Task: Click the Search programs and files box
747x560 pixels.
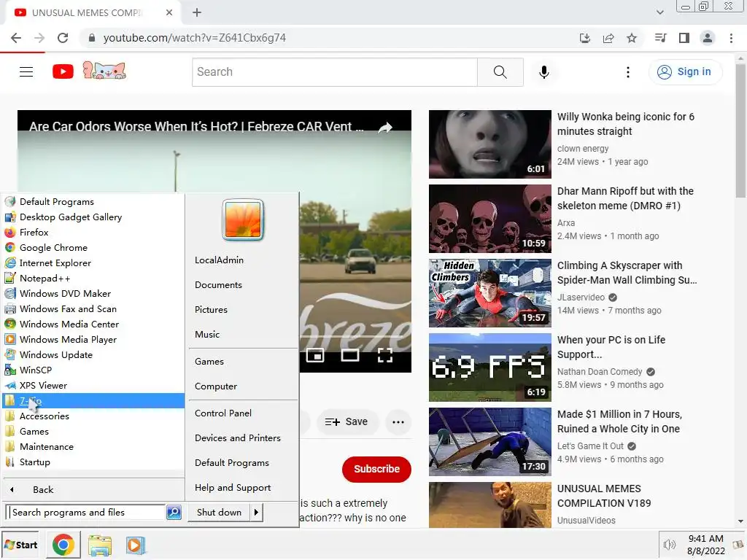Action: [x=86, y=513]
